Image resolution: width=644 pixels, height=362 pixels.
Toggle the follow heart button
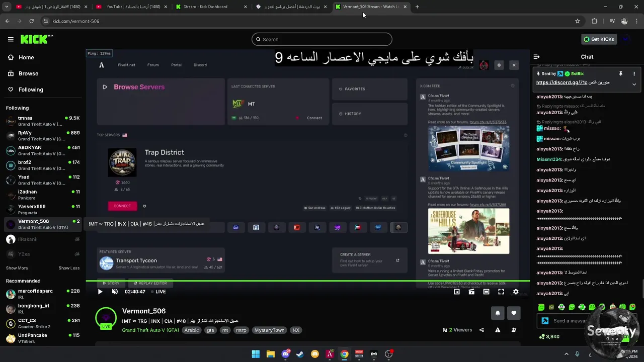514,313
